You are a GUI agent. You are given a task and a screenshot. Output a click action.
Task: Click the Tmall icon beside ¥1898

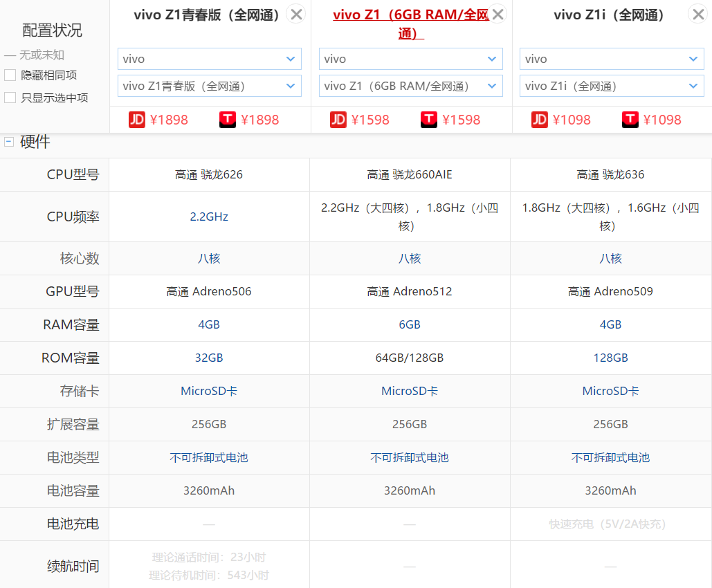pos(228,120)
